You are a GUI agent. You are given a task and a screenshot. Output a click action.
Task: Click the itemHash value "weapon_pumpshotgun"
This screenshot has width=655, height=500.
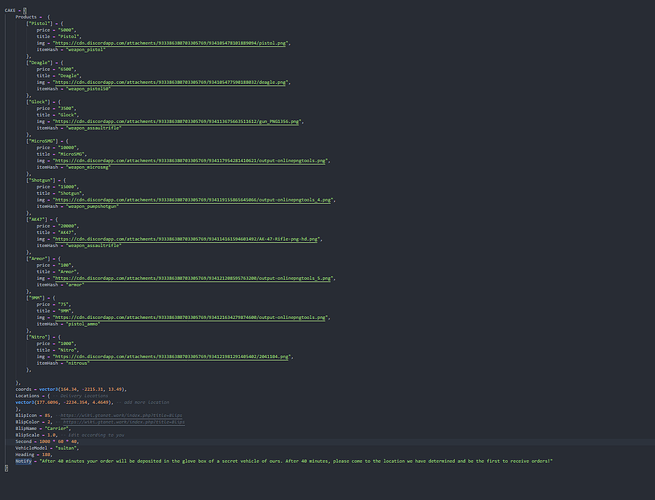point(92,206)
